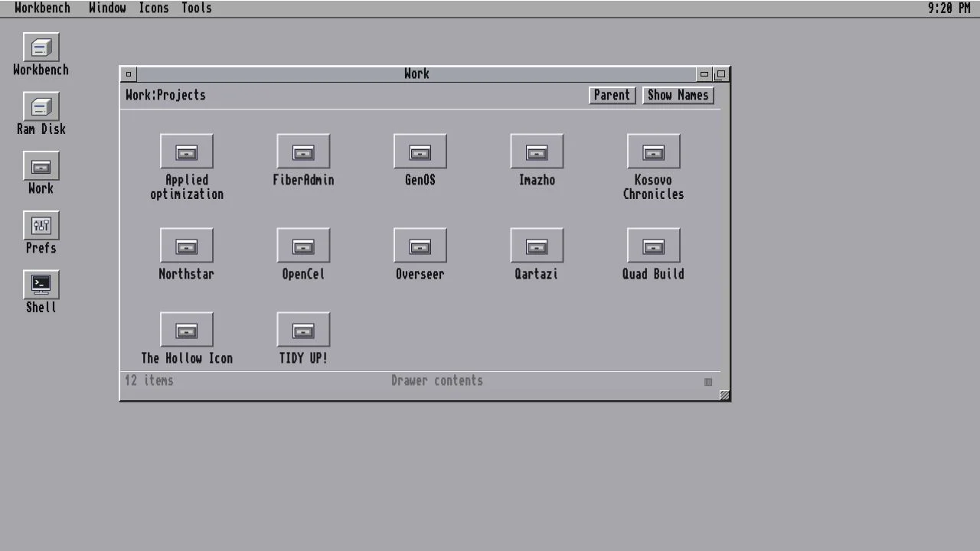The height and width of the screenshot is (551, 980).
Task: Launch the Shell desktop icon
Action: [41, 285]
